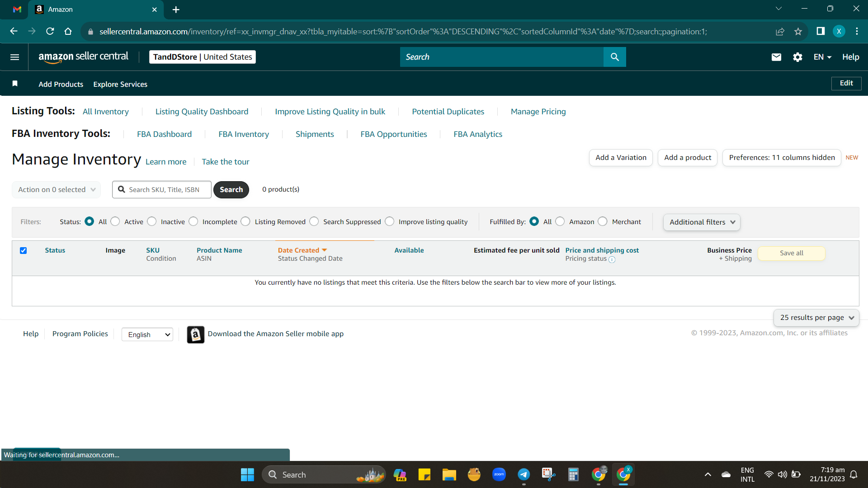Select the Search Suppressed status filter
The image size is (868, 488).
click(x=314, y=221)
